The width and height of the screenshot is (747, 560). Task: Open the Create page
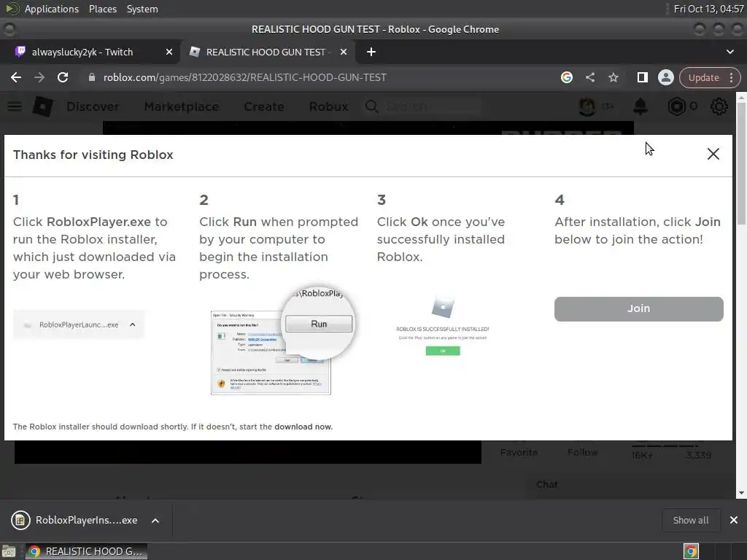click(x=264, y=106)
